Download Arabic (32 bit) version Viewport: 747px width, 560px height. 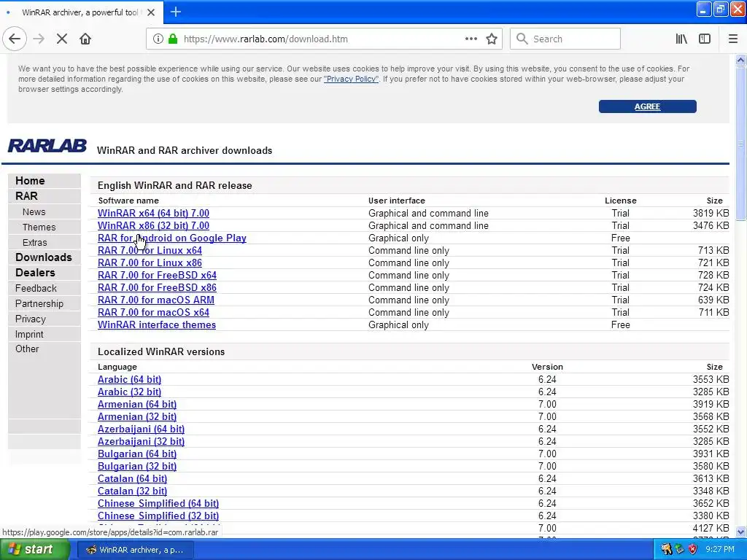130,392
